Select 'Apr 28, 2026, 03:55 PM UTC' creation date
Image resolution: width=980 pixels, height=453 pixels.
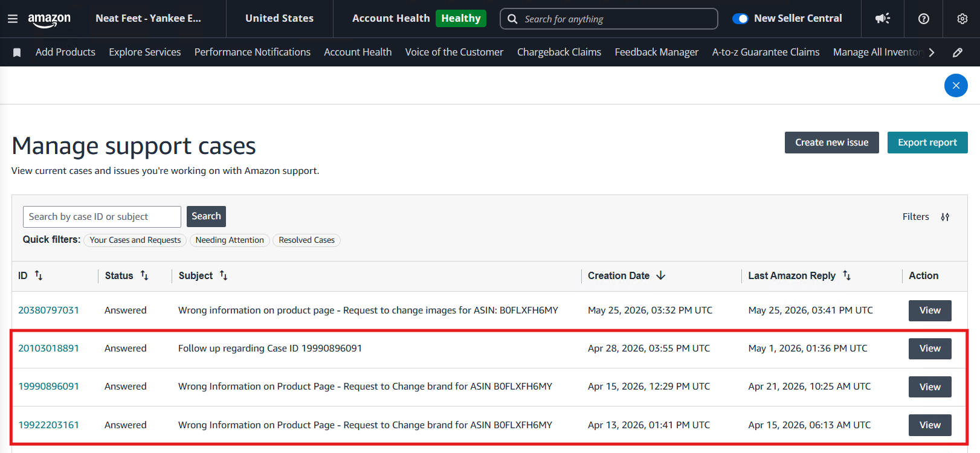[649, 349]
